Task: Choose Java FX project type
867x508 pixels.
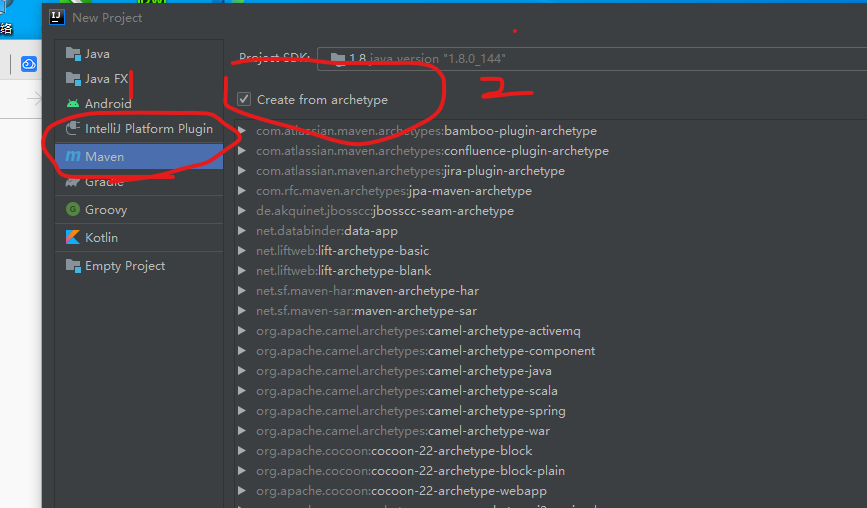Action: tap(139, 78)
